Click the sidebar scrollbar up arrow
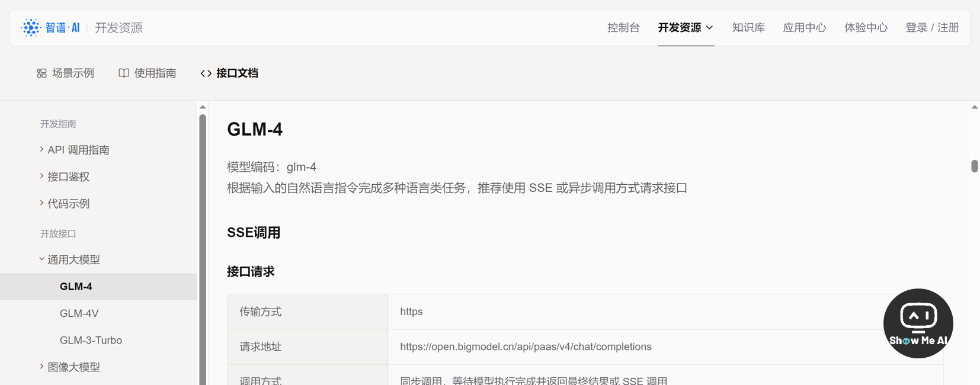 (203, 107)
